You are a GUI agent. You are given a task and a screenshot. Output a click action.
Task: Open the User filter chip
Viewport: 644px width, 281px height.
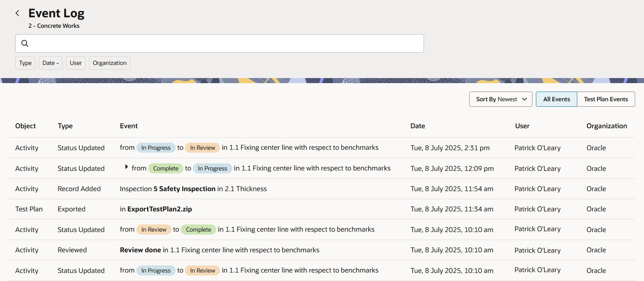[76, 63]
